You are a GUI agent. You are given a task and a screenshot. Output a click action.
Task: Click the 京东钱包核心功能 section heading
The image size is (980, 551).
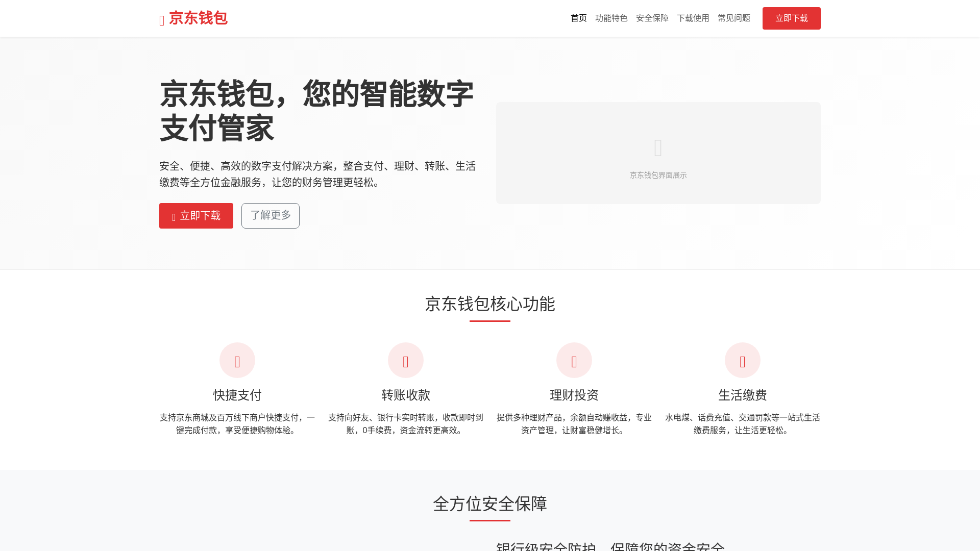490,304
